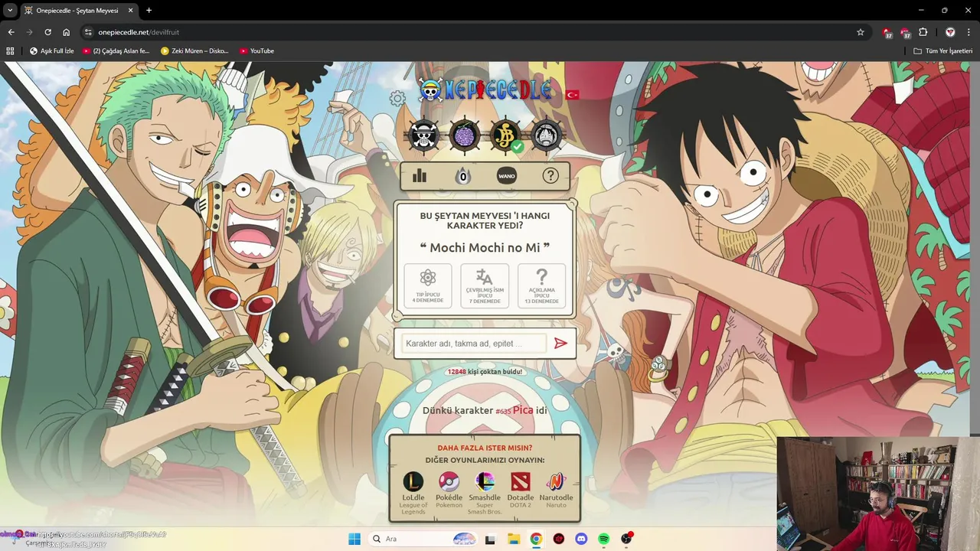Click the Çevrilmiş İsim İpucu hint card
The image size is (980, 551).
pos(485,286)
